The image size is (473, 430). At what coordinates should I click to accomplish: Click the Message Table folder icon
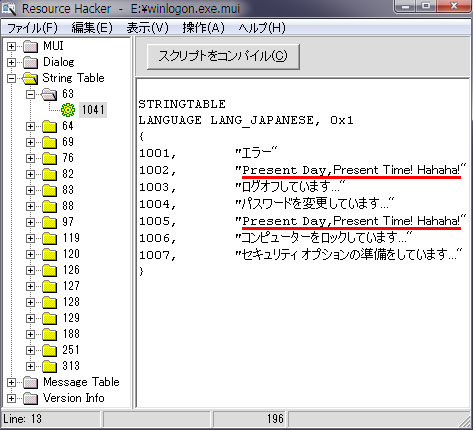point(31,382)
